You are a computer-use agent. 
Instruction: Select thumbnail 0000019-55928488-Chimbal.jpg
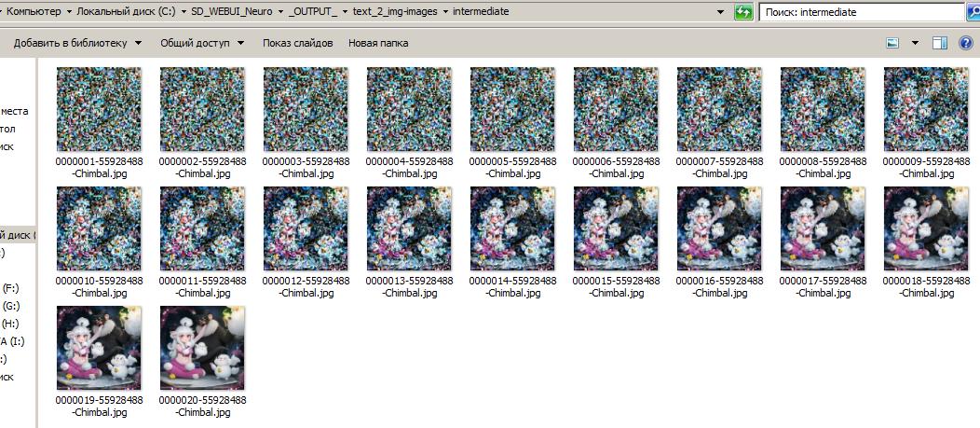click(x=99, y=348)
